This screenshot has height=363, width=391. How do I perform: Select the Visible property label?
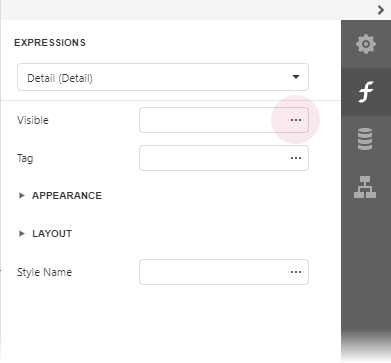(x=33, y=120)
